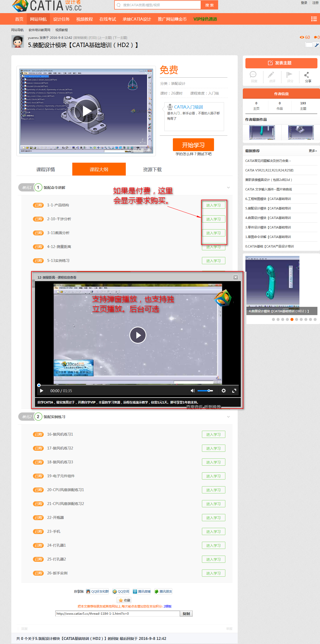Collapse the 装配命令讲解 unit section
The height and width of the screenshot is (644, 320).
point(228,188)
